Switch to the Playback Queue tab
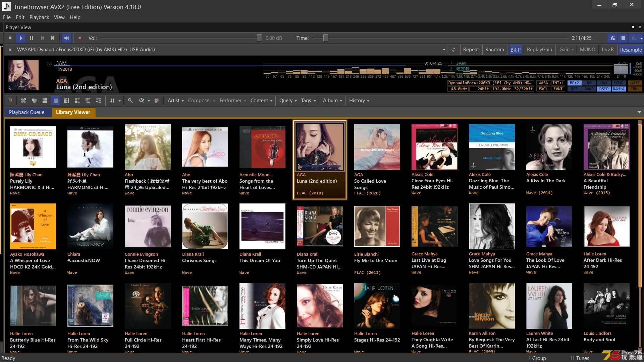The image size is (644, 362). pyautogui.click(x=26, y=112)
